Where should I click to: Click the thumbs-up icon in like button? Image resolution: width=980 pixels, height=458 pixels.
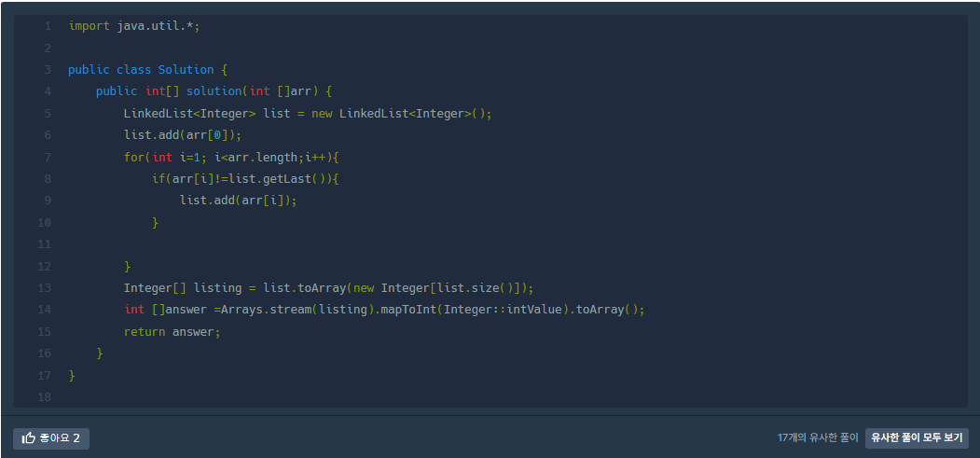click(x=28, y=438)
